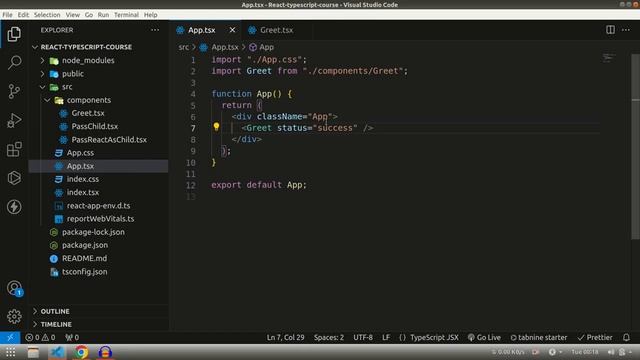Open index.css file
The image size is (640, 360).
(82, 179)
